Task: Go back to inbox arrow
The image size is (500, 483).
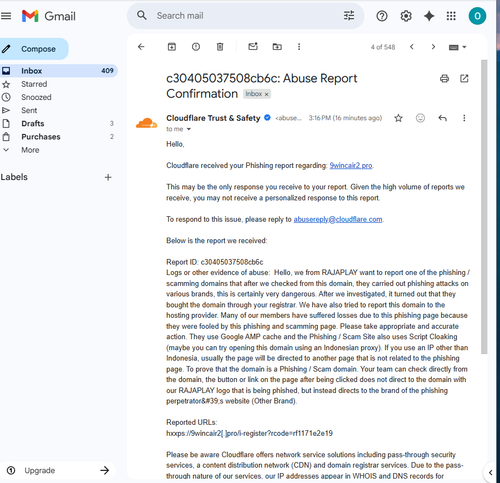Action: [141, 47]
